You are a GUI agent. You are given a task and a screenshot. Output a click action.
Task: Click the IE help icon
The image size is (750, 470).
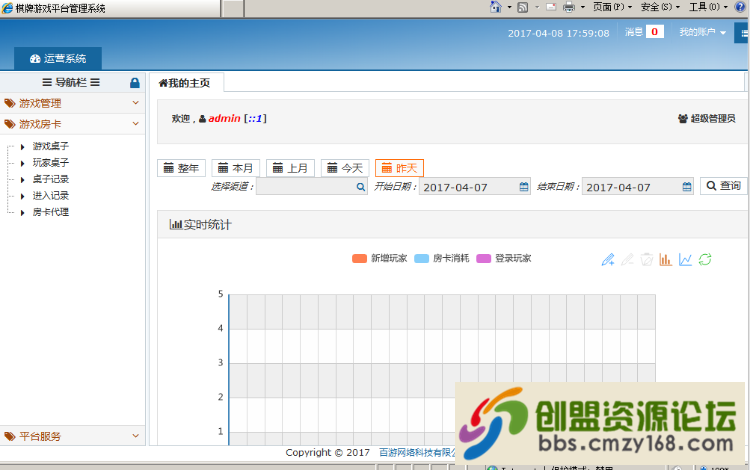click(740, 6)
